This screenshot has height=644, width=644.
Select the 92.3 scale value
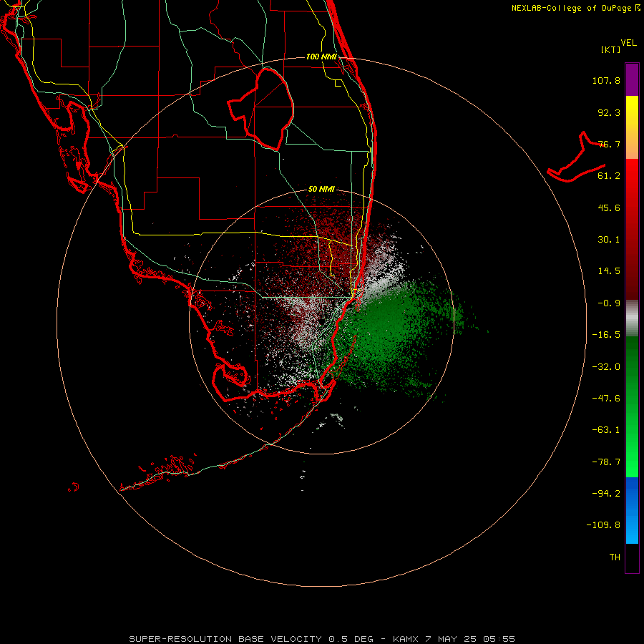pyautogui.click(x=609, y=112)
